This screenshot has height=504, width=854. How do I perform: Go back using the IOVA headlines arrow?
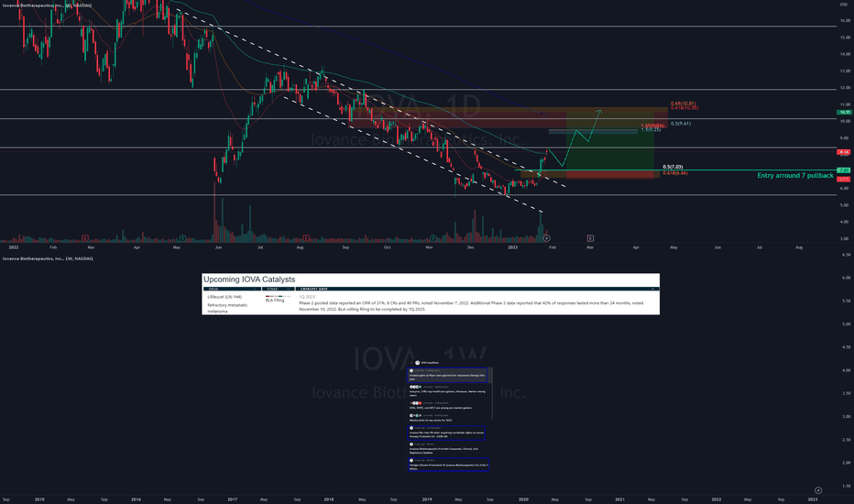coord(411,363)
